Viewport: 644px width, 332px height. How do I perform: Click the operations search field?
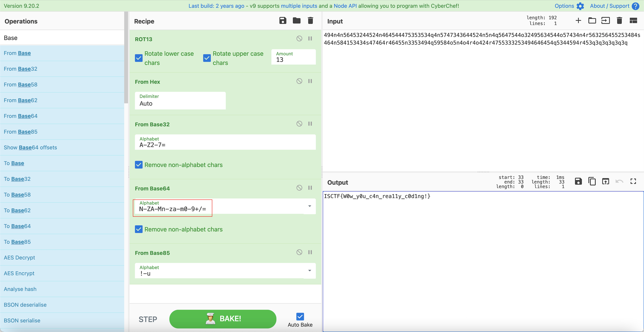(62, 38)
